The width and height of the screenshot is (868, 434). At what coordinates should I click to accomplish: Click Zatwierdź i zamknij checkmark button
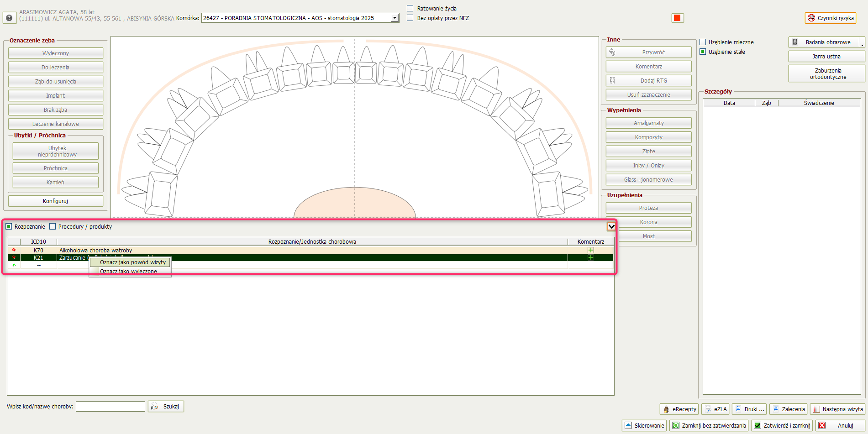(x=782, y=425)
